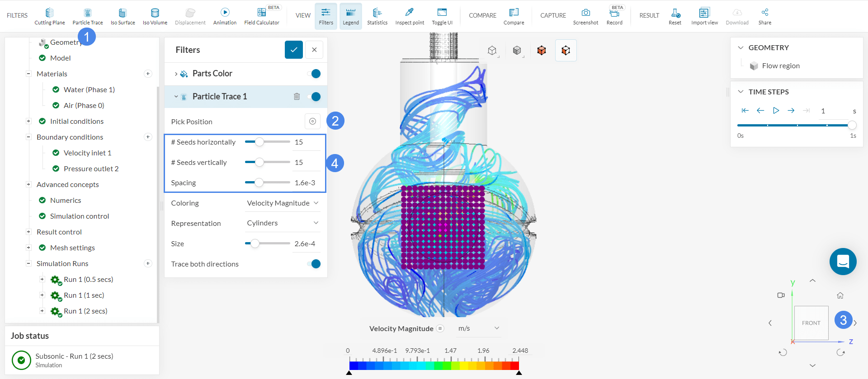The image size is (868, 379).
Task: Click the Iso Volume tool icon
Action: tap(155, 16)
